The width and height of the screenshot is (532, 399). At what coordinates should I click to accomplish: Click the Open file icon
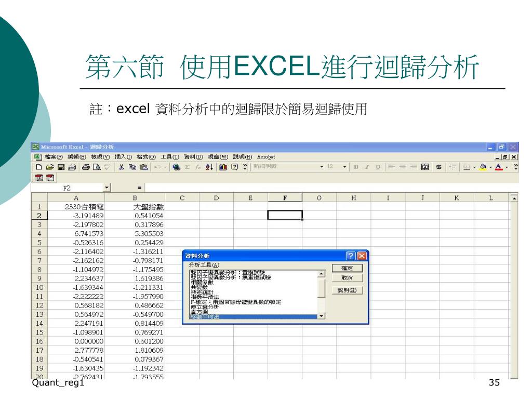coord(50,167)
